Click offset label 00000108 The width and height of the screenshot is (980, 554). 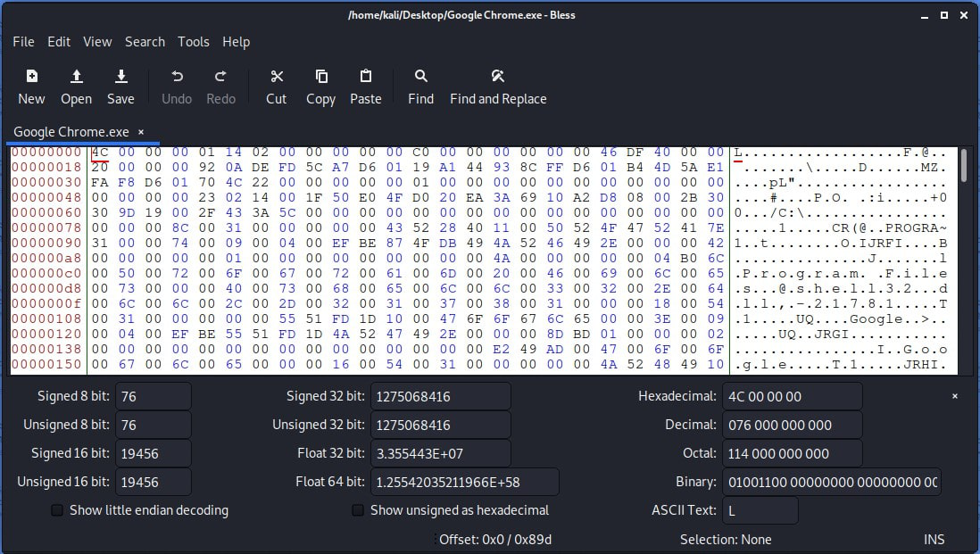46,318
